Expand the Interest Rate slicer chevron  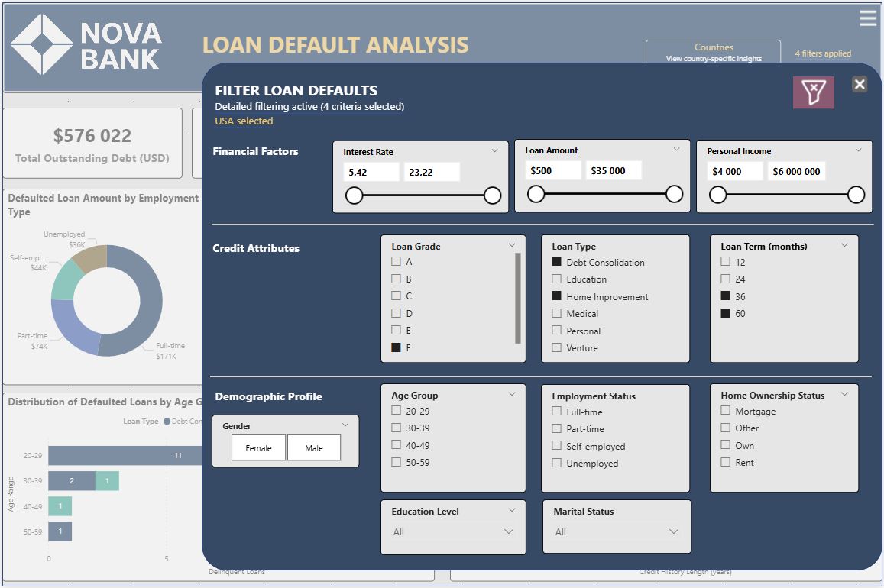pos(494,151)
